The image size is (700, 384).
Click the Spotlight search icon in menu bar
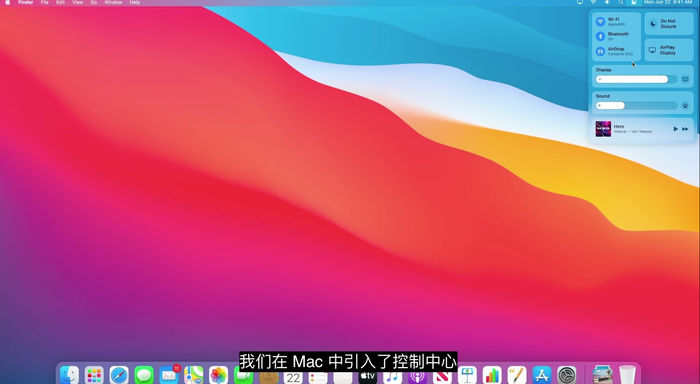621,3
